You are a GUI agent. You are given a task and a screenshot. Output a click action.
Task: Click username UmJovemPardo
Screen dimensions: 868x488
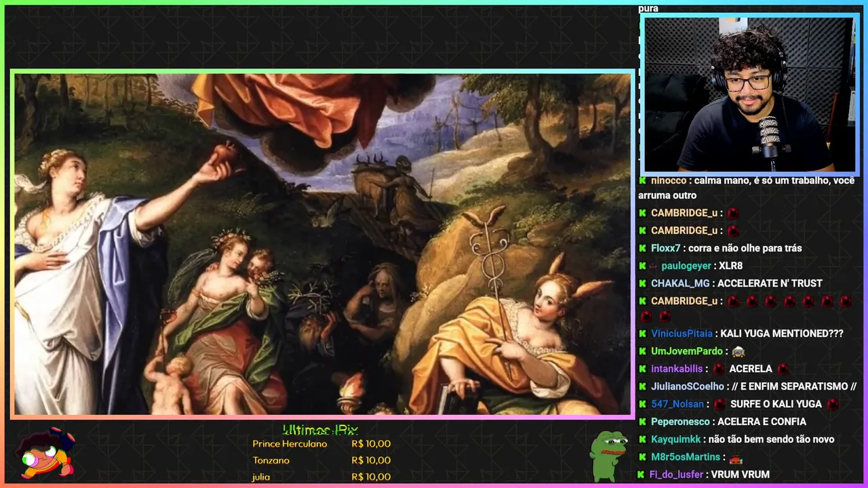pos(687,351)
